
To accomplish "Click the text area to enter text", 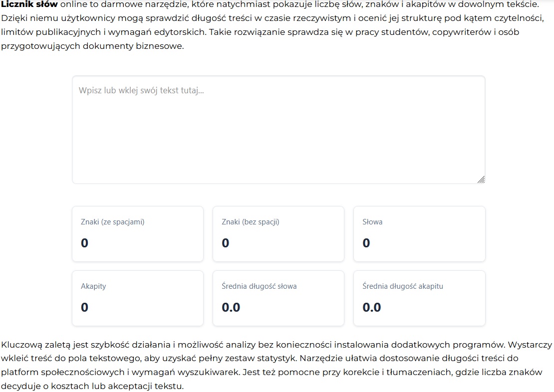I will (x=278, y=130).
